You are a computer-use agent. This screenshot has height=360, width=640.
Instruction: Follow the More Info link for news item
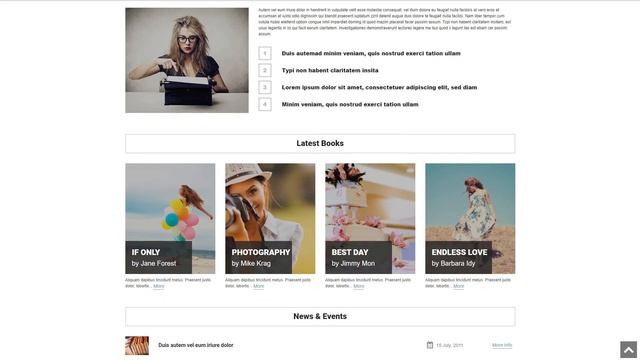point(502,345)
